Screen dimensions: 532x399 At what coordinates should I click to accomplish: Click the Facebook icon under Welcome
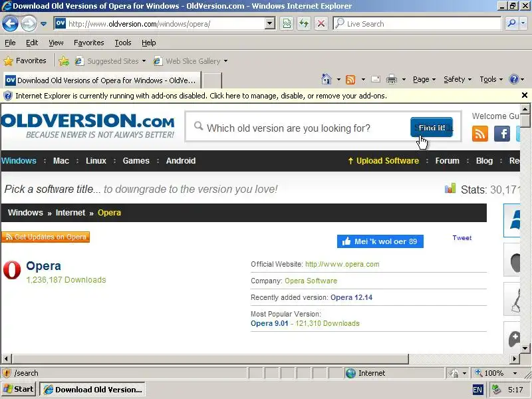[502, 134]
